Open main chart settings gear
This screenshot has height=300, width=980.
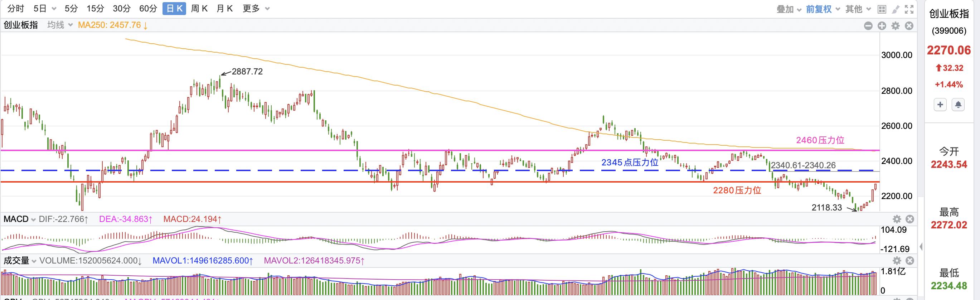coord(896,26)
